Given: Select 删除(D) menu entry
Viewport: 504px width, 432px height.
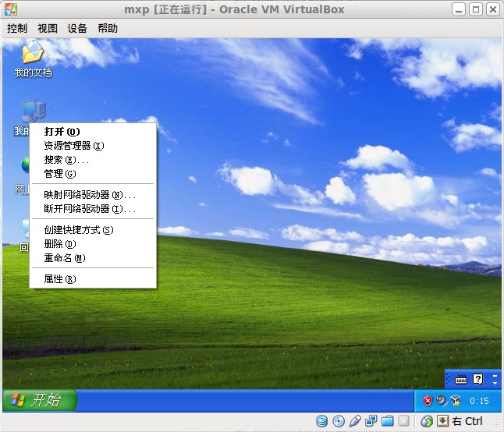Looking at the screenshot, I should tap(93, 244).
